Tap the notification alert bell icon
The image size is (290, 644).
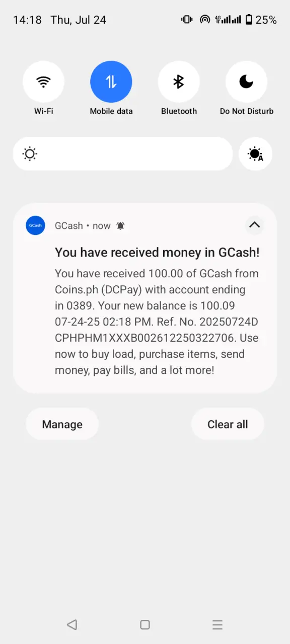[120, 226]
